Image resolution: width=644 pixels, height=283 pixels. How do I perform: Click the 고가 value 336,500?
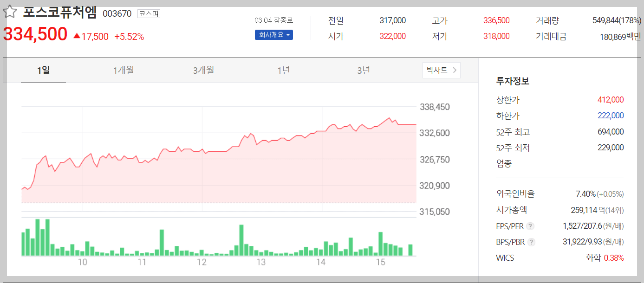point(496,20)
